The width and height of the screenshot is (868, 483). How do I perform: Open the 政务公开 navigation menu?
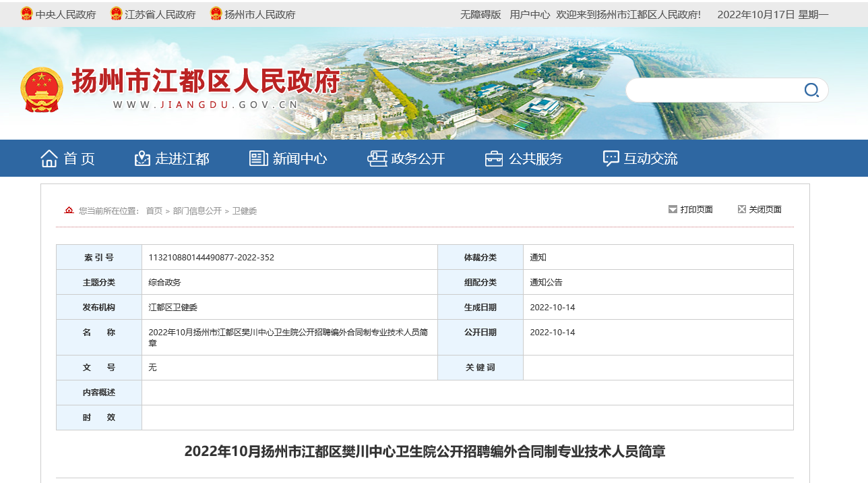tap(418, 159)
